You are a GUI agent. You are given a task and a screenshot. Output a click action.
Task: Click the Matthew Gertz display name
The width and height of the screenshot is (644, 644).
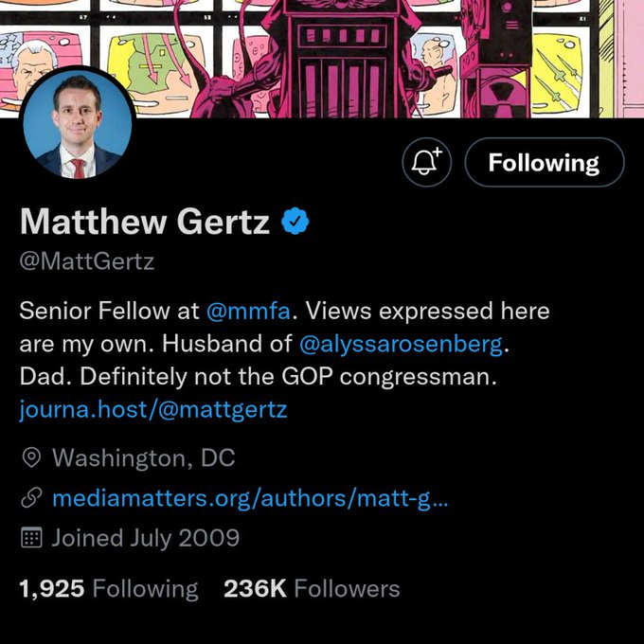coord(145,222)
